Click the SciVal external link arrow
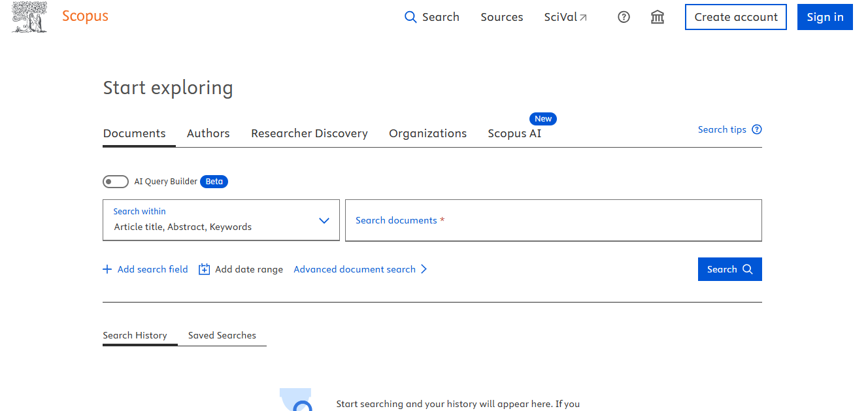Image resolution: width=868 pixels, height=411 pixels. click(584, 18)
